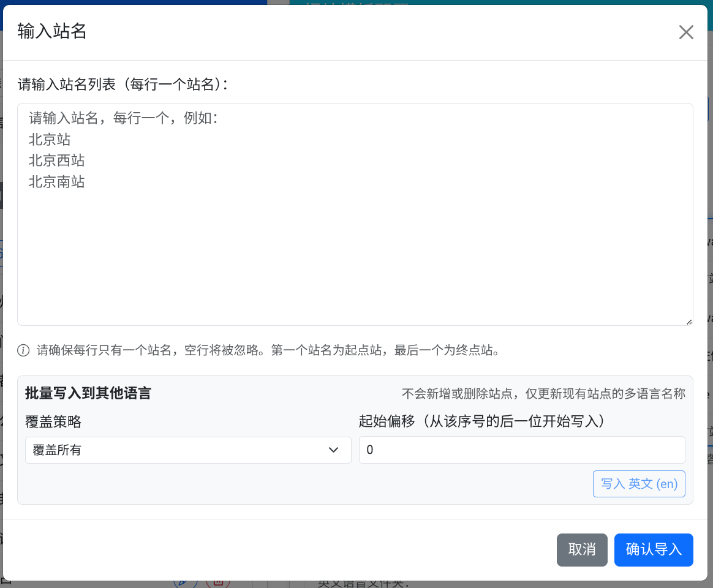Click the circled info icon beside the notice text
713x588 pixels.
[x=23, y=351]
